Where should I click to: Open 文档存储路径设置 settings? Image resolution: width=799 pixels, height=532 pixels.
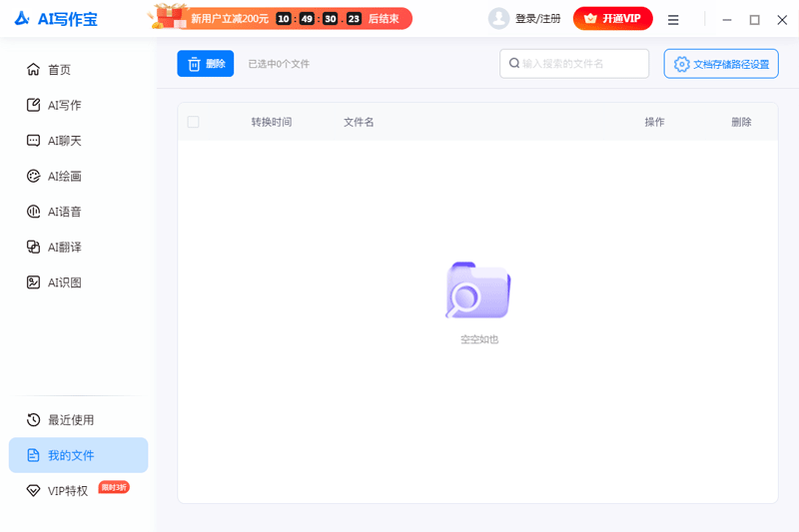[x=720, y=64]
